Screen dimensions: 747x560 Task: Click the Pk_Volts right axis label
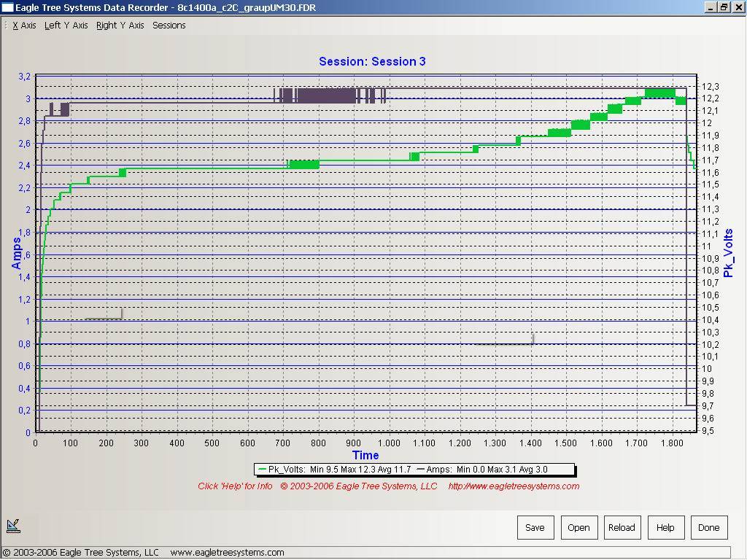point(728,253)
